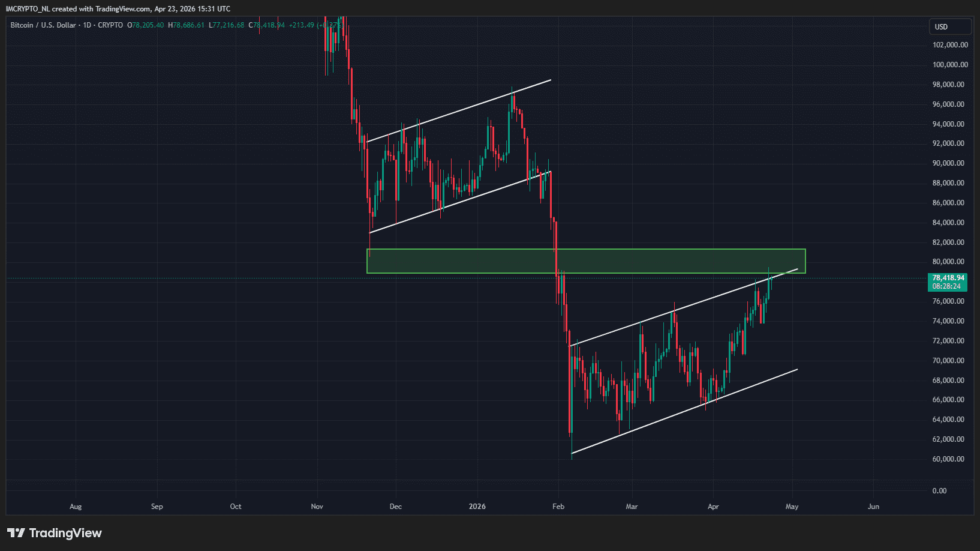This screenshot has height=551, width=980.
Task: Click the Aug label on time axis
Action: click(x=76, y=507)
